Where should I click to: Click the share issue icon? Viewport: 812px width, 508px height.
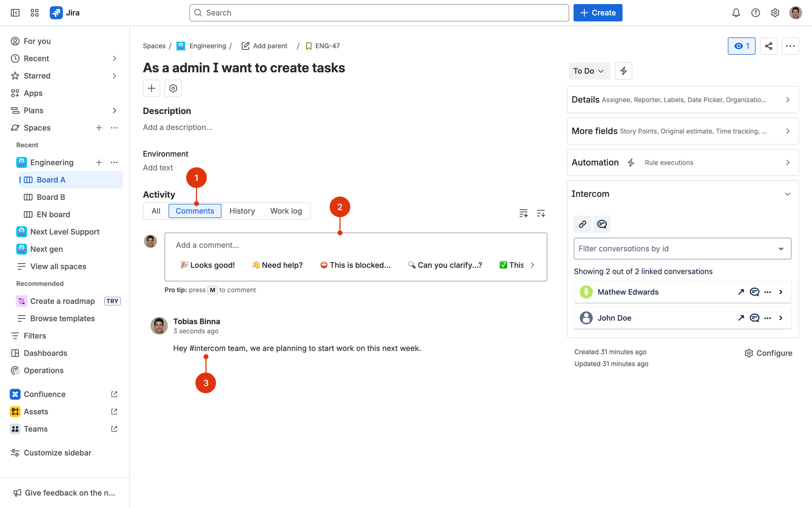(x=768, y=46)
